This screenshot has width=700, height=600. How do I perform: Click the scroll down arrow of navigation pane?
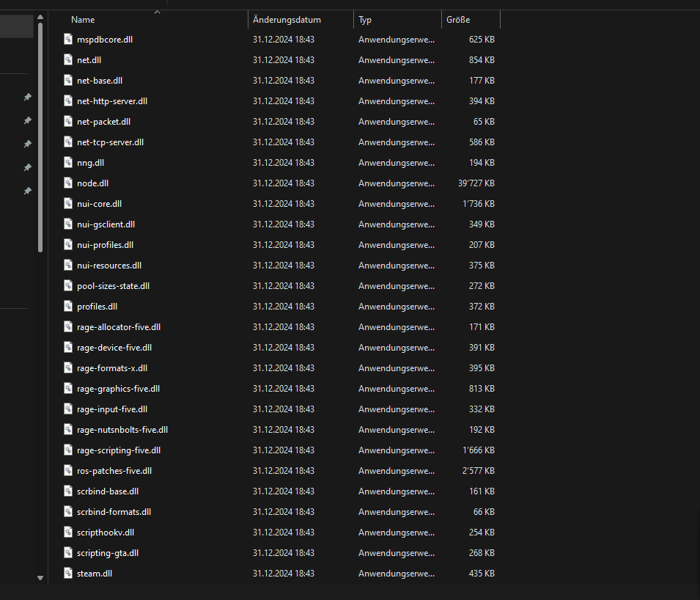pyautogui.click(x=40, y=578)
